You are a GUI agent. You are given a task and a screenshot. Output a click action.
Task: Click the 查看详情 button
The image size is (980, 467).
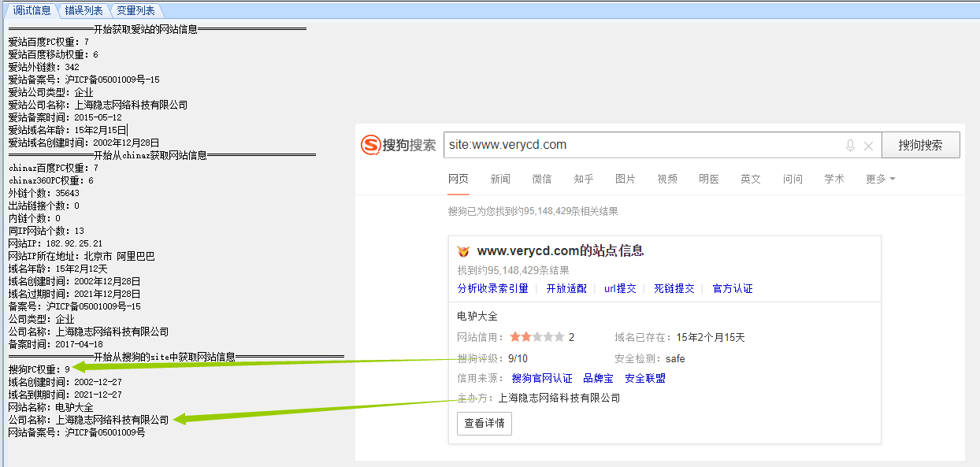pyautogui.click(x=484, y=423)
